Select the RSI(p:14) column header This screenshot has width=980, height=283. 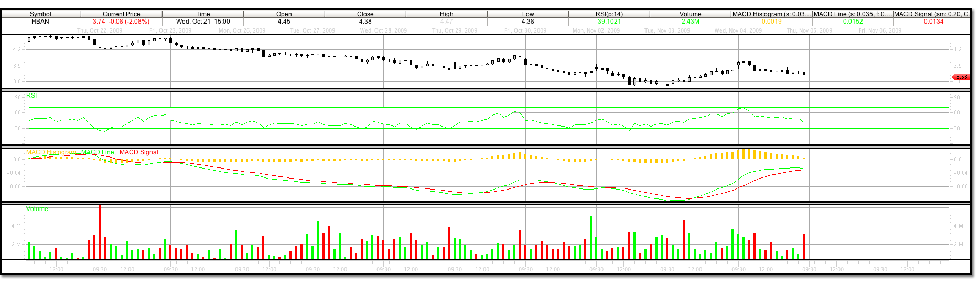[x=609, y=14]
